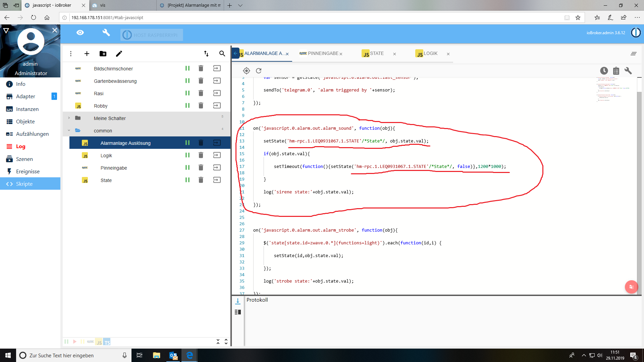The height and width of the screenshot is (362, 644).
Task: Click the locate cursor target icon in editor
Action: pos(247,71)
